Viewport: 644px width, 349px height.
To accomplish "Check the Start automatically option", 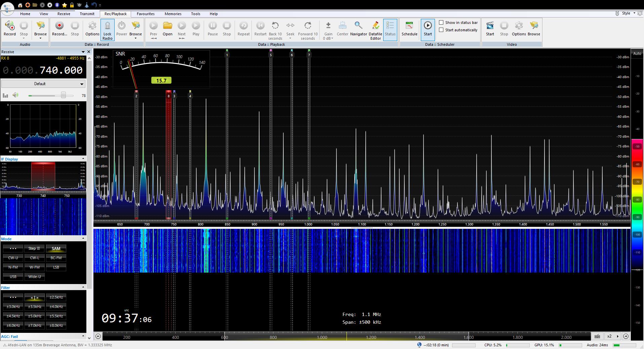I will click(x=441, y=30).
